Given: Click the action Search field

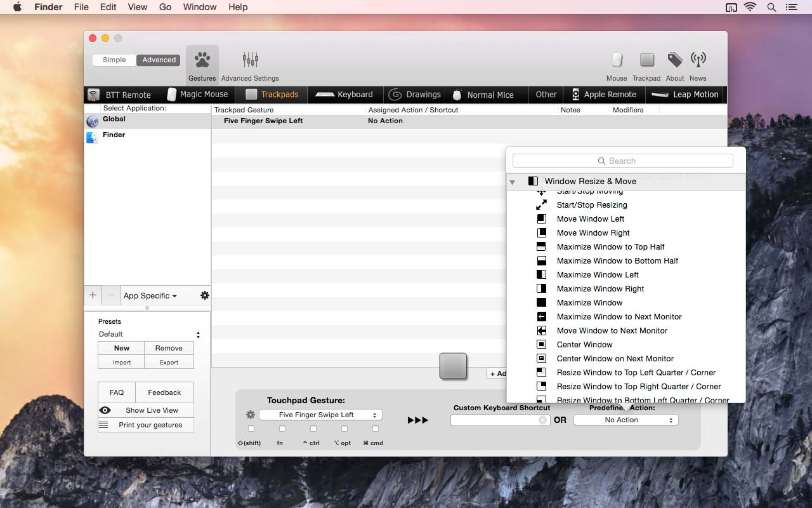Looking at the screenshot, I should click(622, 161).
